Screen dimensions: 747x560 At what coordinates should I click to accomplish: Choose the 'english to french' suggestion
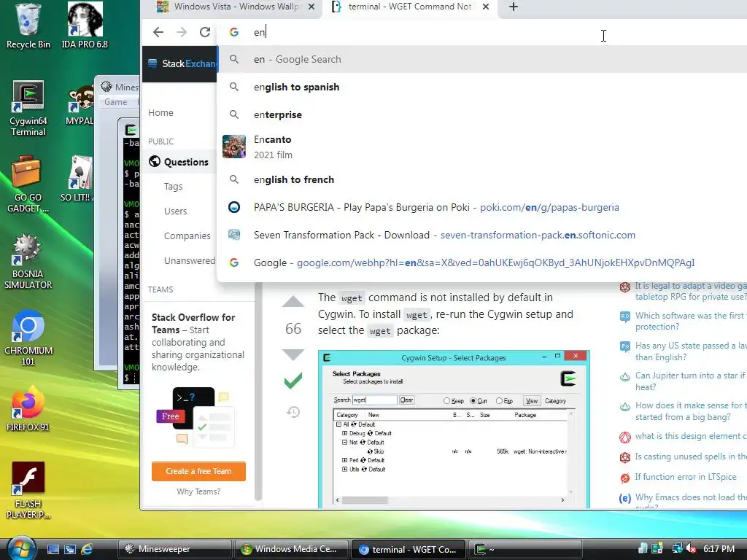tap(481, 179)
